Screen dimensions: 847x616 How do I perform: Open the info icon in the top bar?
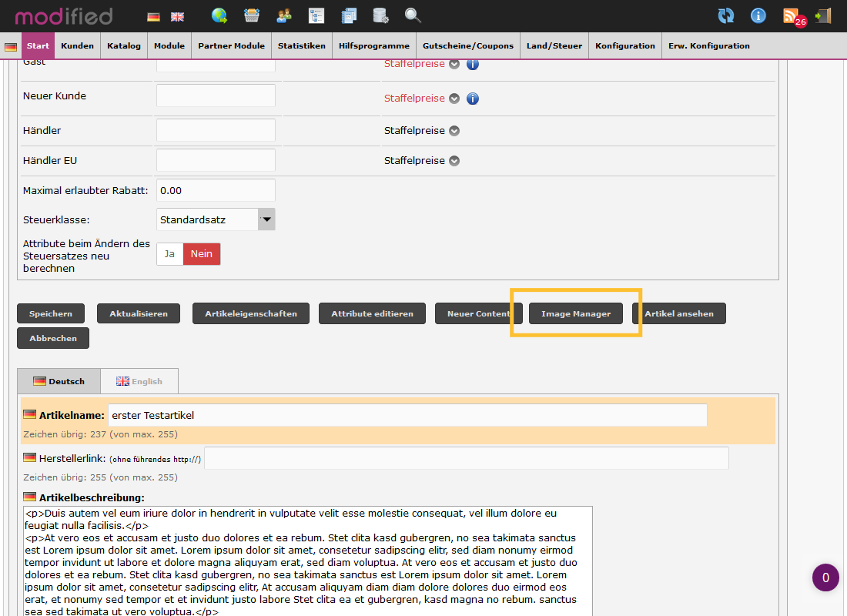click(758, 15)
